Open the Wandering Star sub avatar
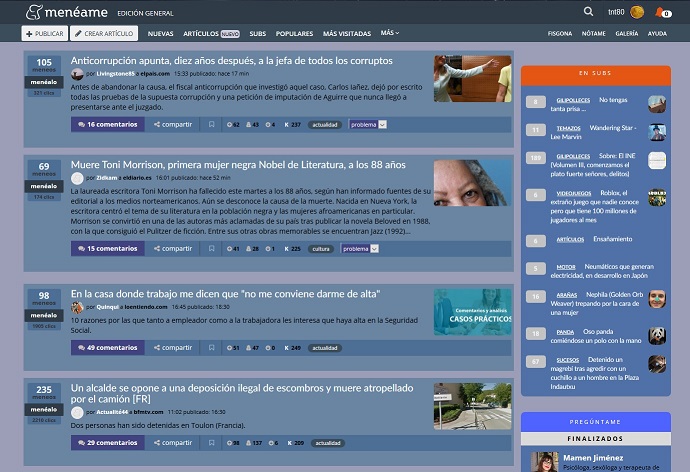Image resolution: width=690 pixels, height=472 pixels. [x=657, y=132]
